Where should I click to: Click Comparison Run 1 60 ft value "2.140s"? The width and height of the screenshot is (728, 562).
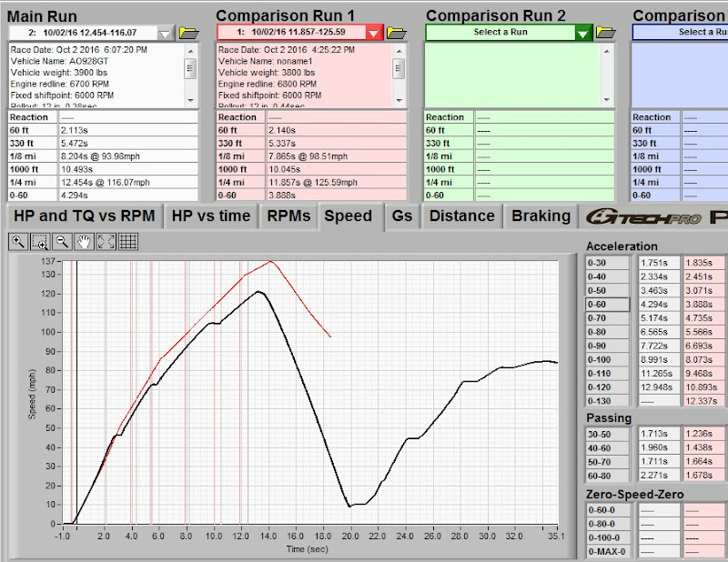tap(282, 130)
